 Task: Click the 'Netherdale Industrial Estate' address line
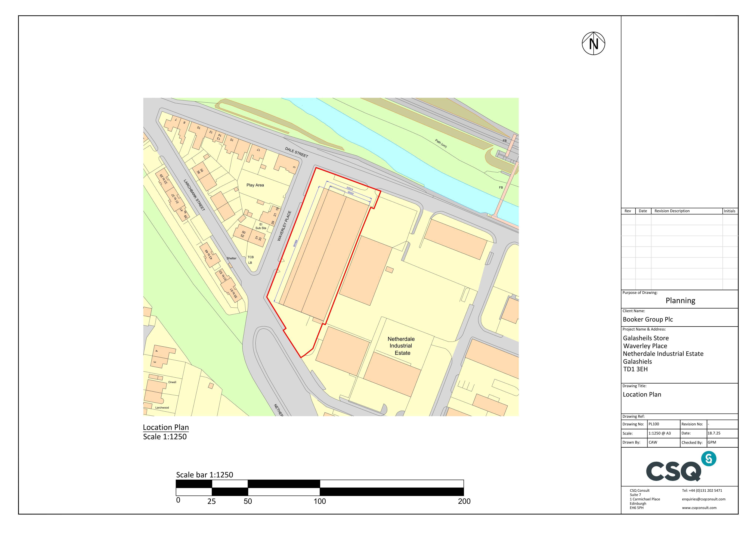coord(663,354)
